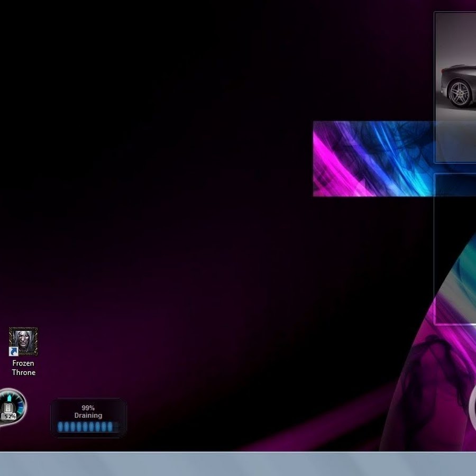The image size is (476, 476).
Task: Select the "Frozen Throne" shortcut label
Action: [x=23, y=368]
